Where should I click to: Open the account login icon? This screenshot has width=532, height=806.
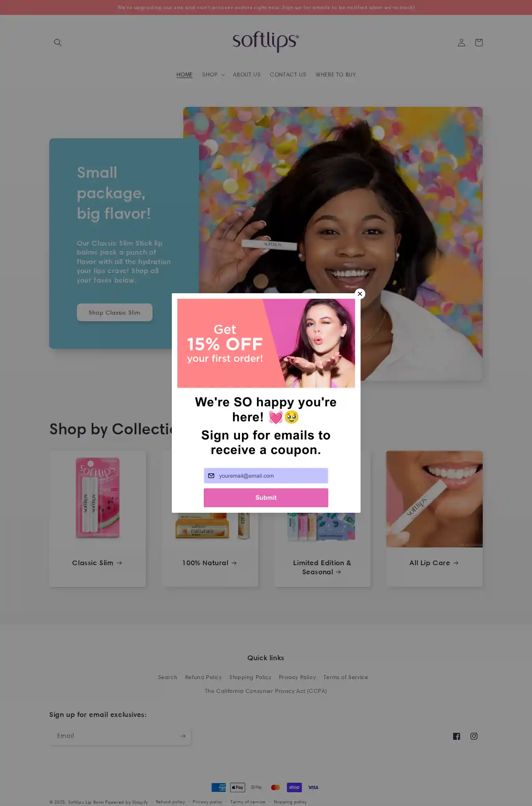[x=461, y=43]
